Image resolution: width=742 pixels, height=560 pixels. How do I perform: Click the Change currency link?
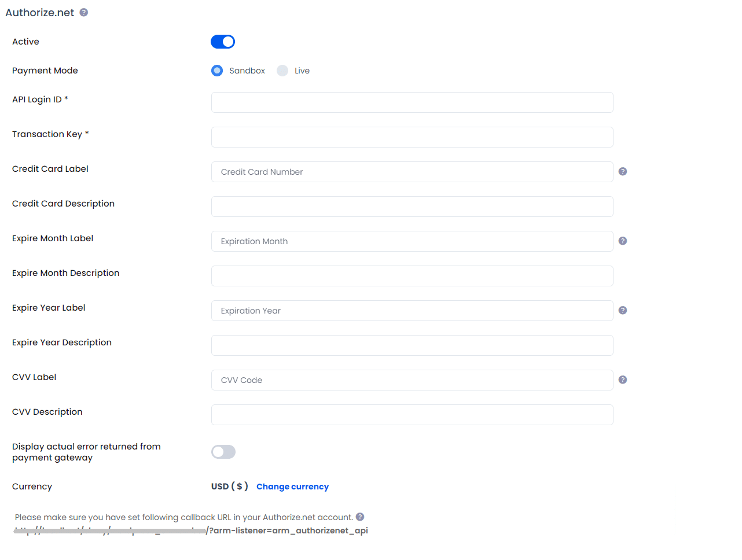click(292, 487)
